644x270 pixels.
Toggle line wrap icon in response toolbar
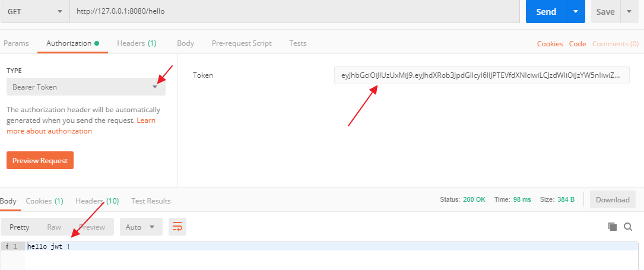pos(177,227)
